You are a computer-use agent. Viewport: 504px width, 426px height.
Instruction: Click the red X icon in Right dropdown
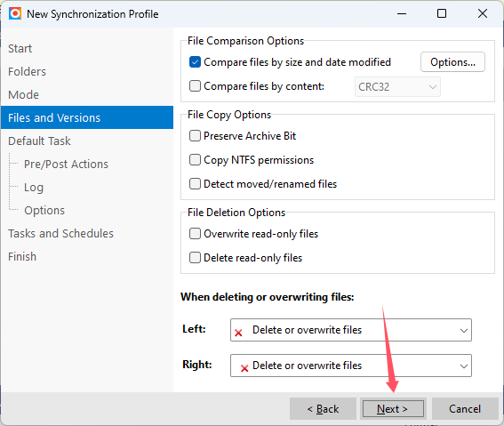(244, 368)
